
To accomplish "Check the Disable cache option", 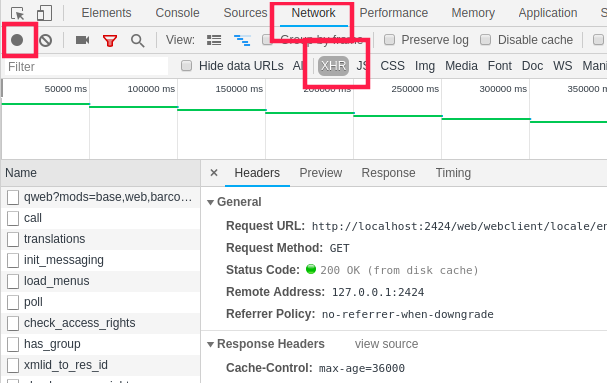I will click(x=485, y=40).
